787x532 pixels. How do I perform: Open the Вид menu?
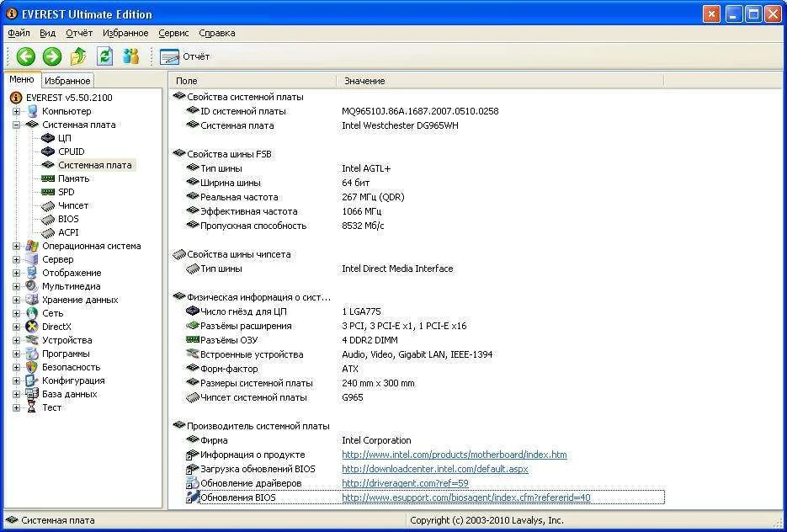48,33
